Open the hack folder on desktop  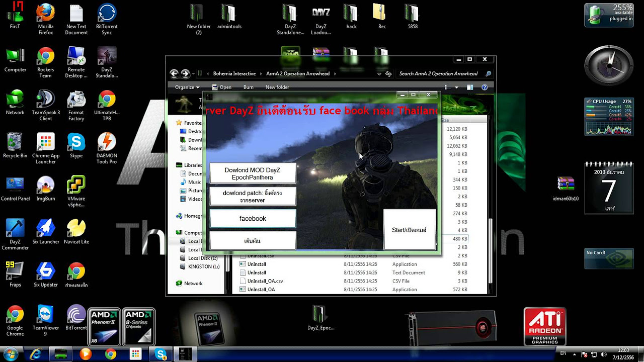(x=351, y=16)
